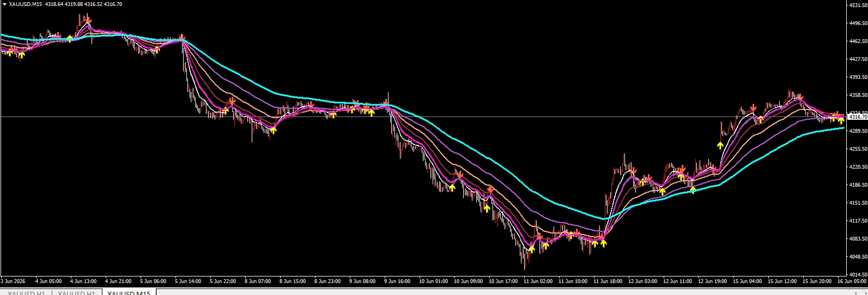Click the 4151.50 price axis label

point(858,203)
